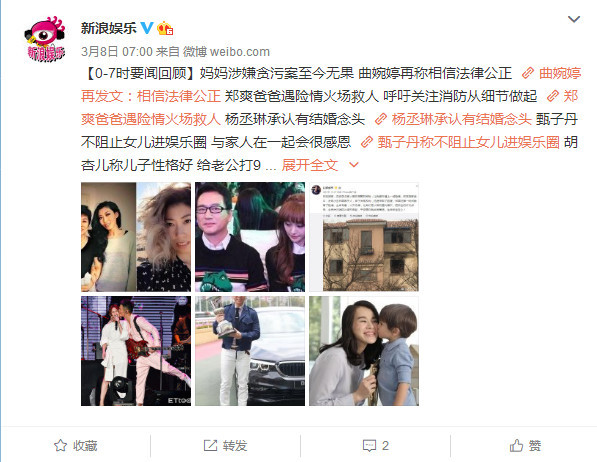Viewport: 597px width, 462px height.
Task: Open the 新浪娱乐 profile avatar
Action: 45,39
